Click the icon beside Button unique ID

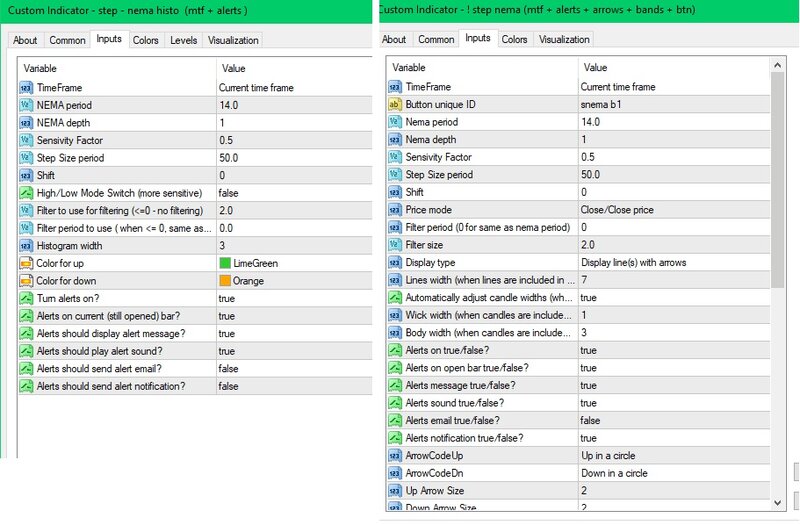(394, 105)
